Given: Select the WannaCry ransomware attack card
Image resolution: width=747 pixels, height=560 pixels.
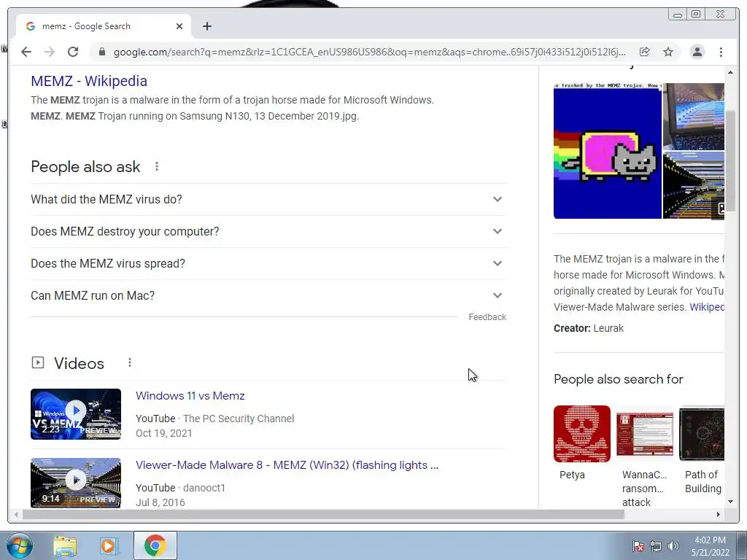Looking at the screenshot, I should [x=645, y=456].
